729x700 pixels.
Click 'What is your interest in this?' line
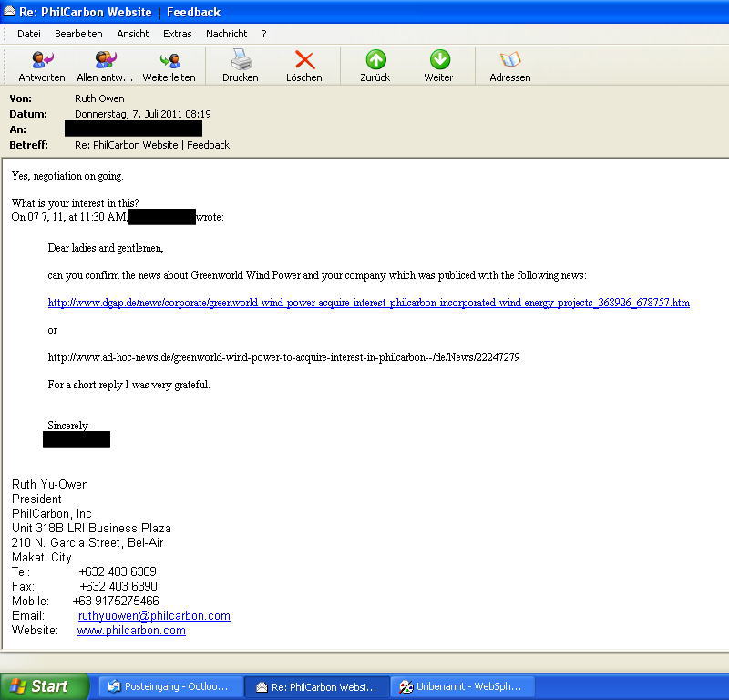tap(75, 203)
